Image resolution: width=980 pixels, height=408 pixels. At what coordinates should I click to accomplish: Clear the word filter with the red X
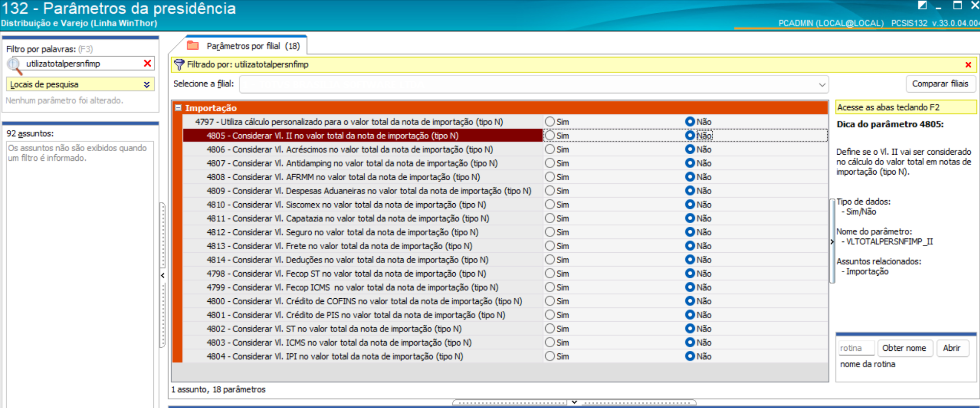pyautogui.click(x=148, y=63)
